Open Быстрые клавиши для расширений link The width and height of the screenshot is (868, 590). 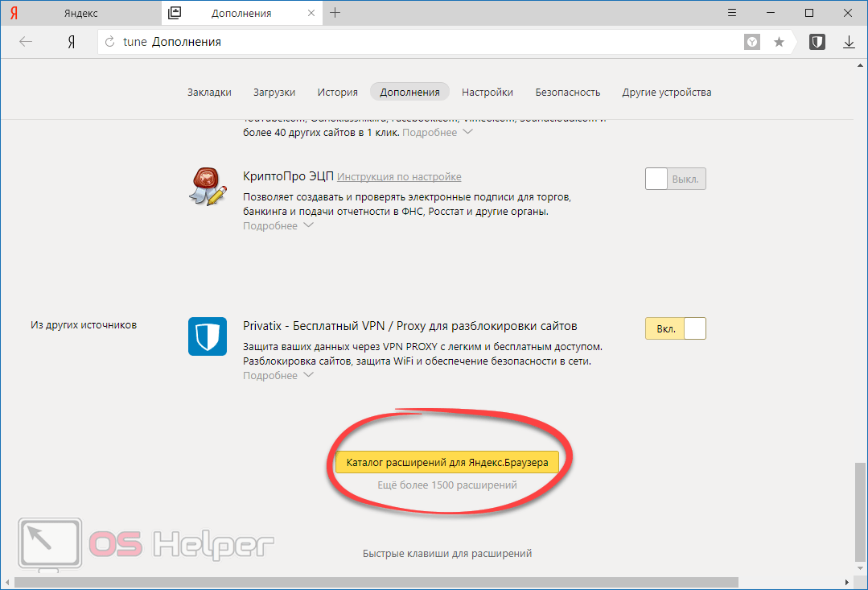(x=447, y=554)
